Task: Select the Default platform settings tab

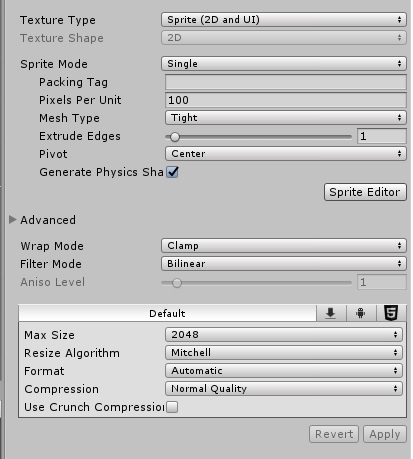Action: pos(167,313)
